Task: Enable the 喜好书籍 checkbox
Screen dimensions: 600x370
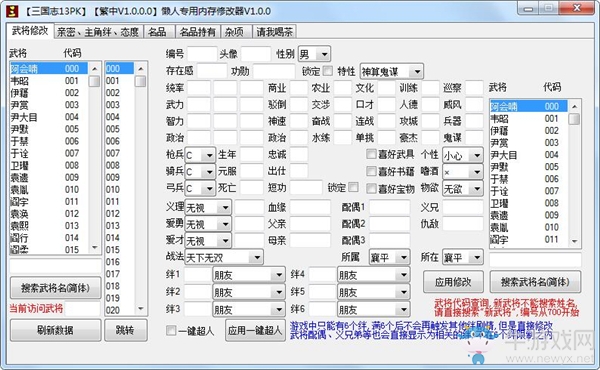Action: click(371, 171)
